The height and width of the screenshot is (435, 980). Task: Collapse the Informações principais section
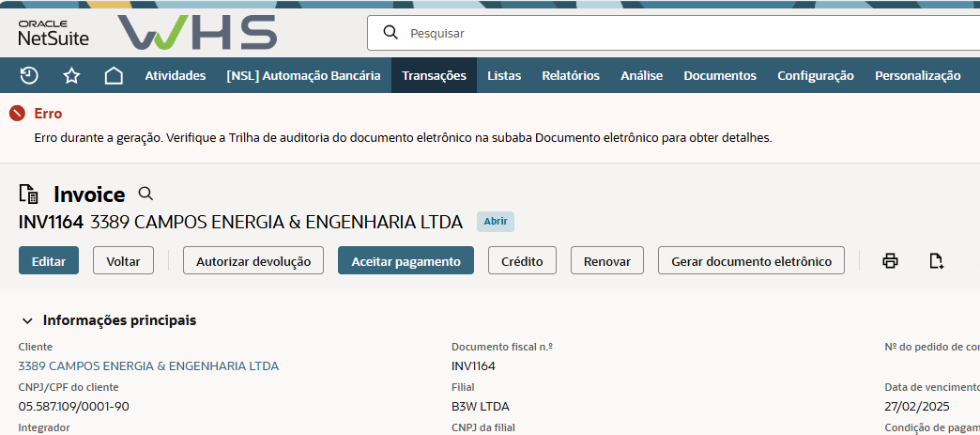tap(27, 320)
